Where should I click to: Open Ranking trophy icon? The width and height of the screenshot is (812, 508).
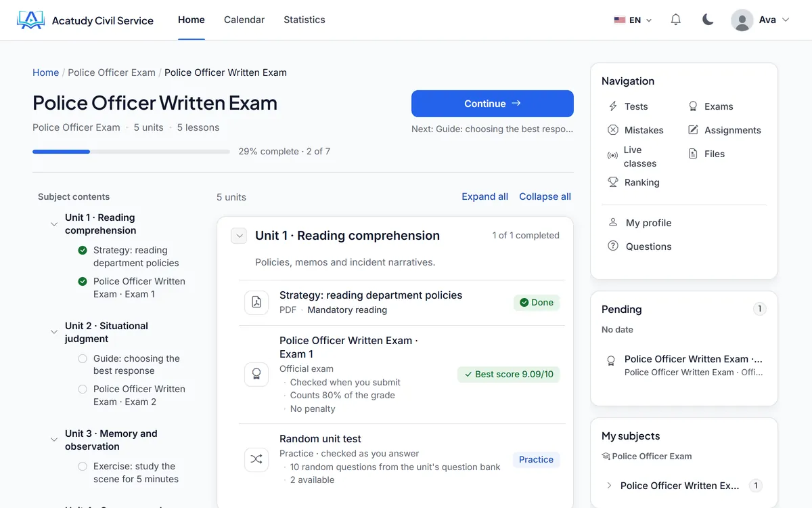pos(613,182)
